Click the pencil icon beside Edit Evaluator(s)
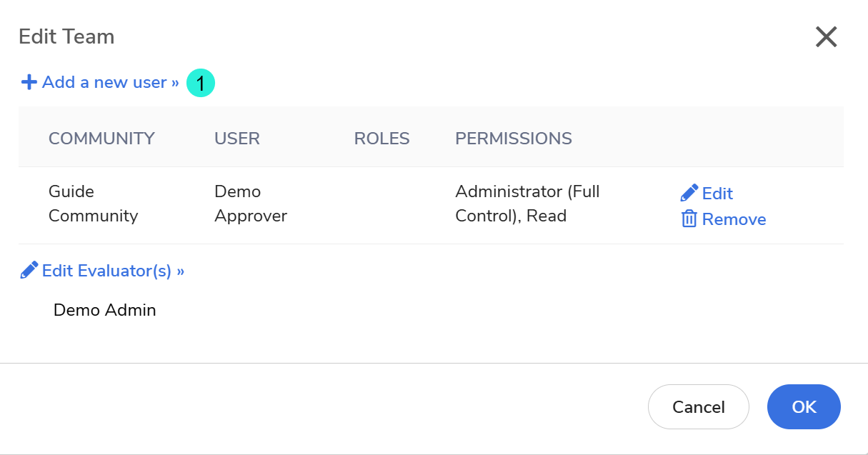868x455 pixels. (x=29, y=270)
